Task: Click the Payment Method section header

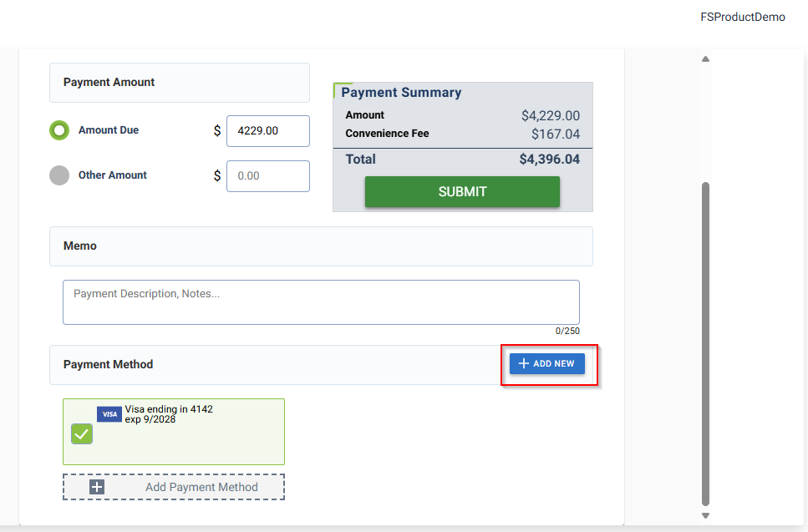Action: tap(109, 365)
